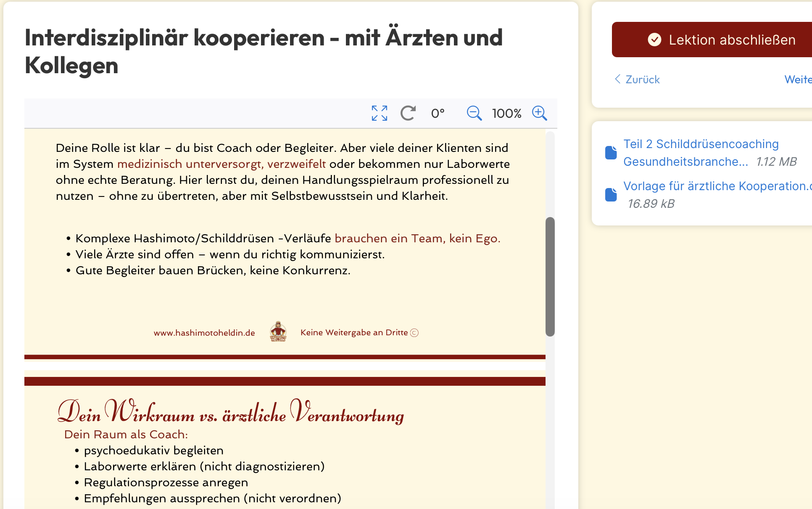Click the Hashimoto Heldin logo in the slide footer

point(278,332)
